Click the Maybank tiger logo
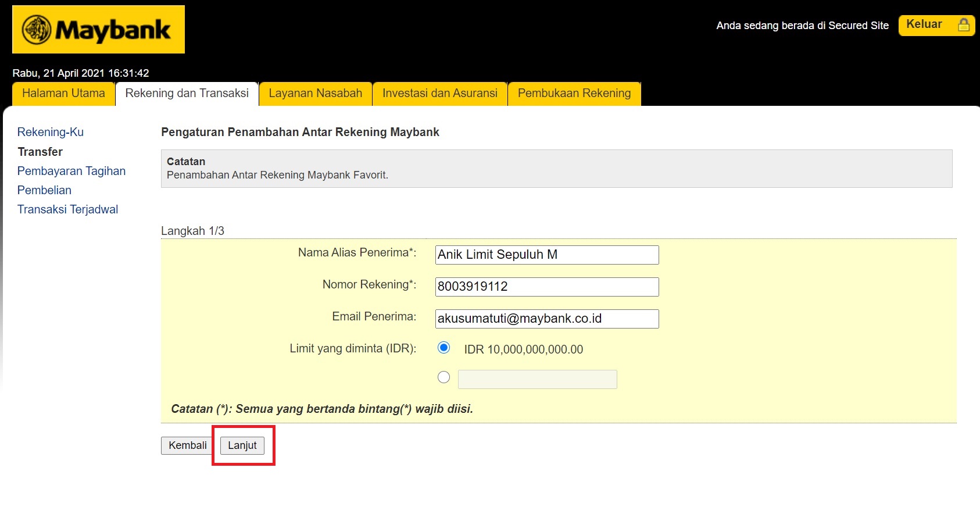The image size is (980, 521). 37,30
